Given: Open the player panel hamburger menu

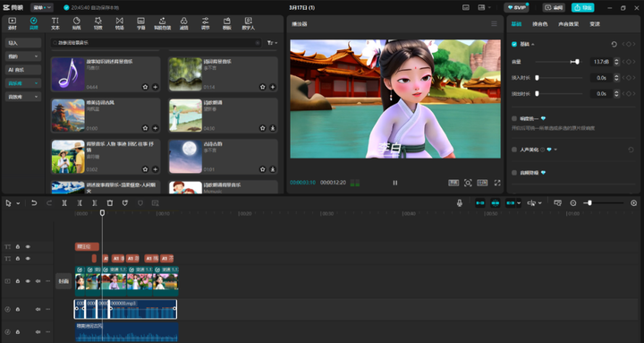Looking at the screenshot, I should click(x=494, y=24).
